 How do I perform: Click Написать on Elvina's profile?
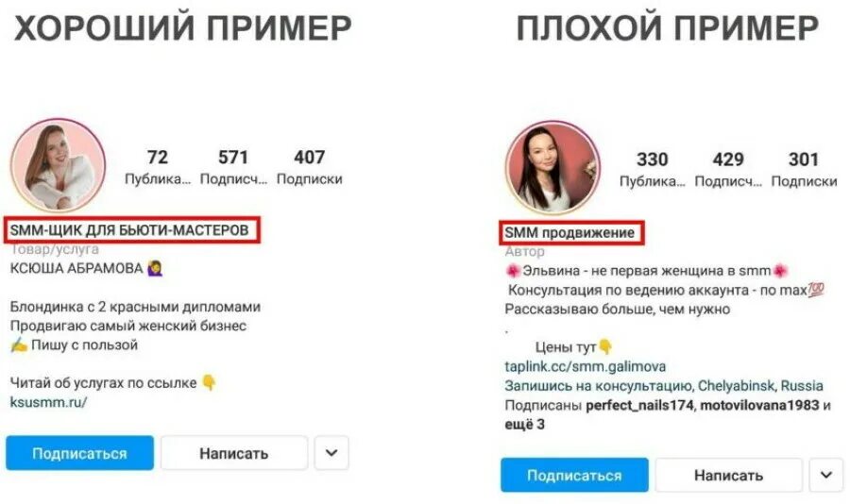click(x=728, y=476)
